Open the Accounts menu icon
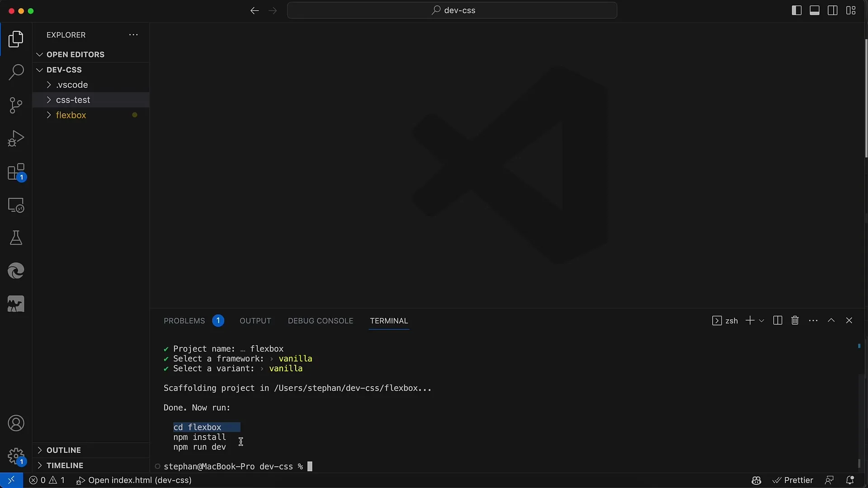 16,423
